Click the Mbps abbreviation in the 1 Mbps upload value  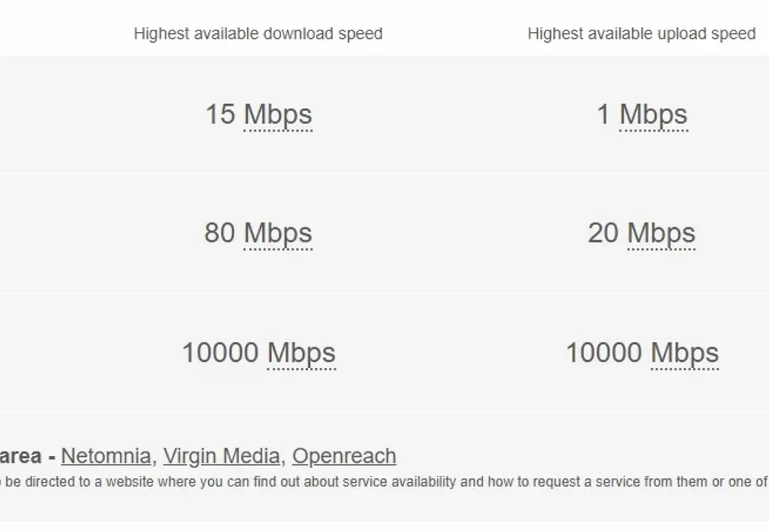653,115
